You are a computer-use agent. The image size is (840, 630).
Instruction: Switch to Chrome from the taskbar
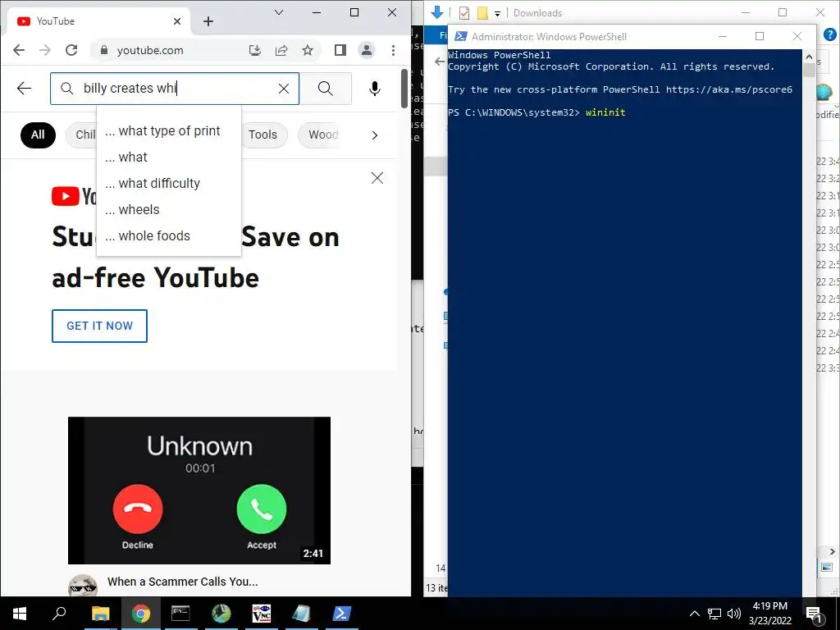140,614
